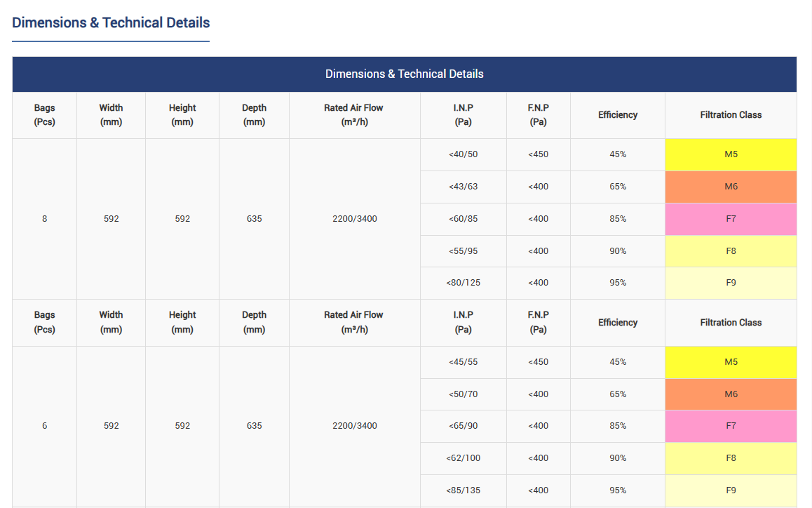Select the 8 bags count cell
The height and width of the screenshot is (508, 812).
[x=45, y=219]
